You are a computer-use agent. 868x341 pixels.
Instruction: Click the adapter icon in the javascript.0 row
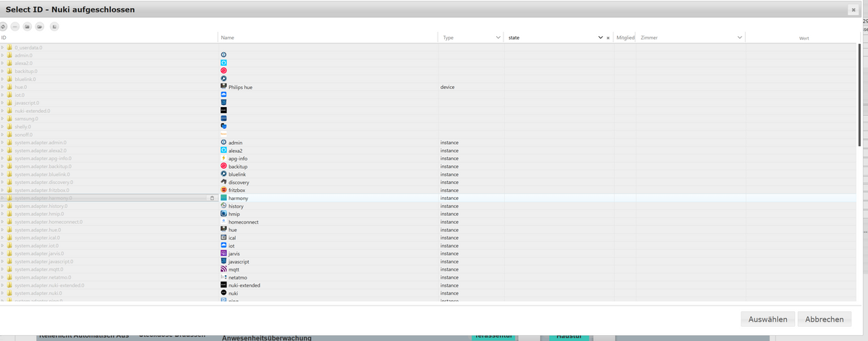(x=224, y=103)
